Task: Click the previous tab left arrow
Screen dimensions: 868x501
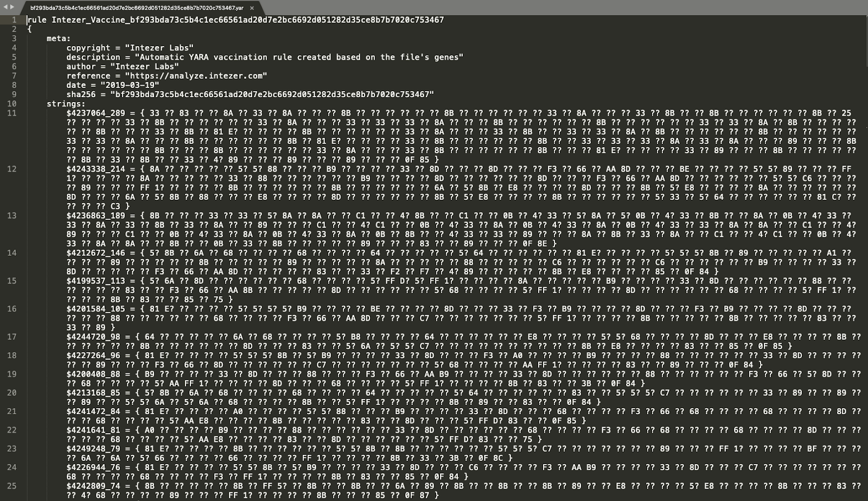Action: click(5, 7)
